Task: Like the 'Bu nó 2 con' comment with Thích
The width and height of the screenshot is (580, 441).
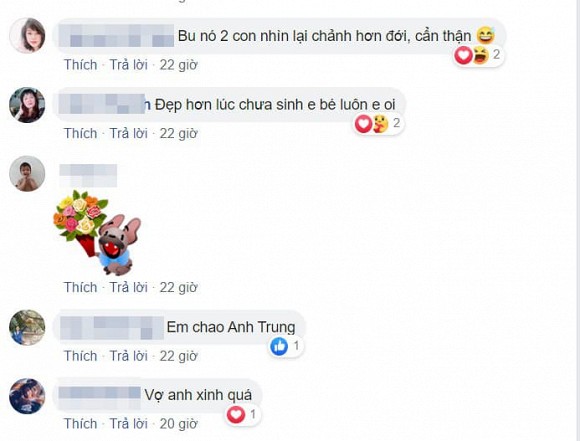Action: (x=81, y=65)
